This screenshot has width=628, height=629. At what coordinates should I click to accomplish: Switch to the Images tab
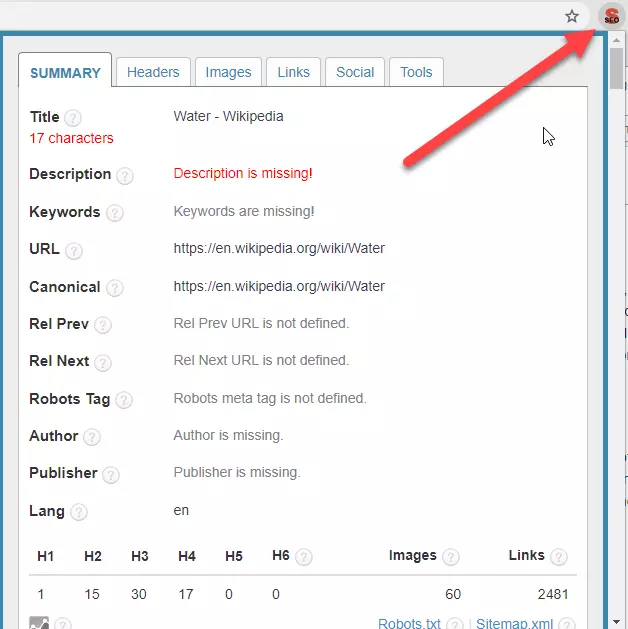(228, 72)
